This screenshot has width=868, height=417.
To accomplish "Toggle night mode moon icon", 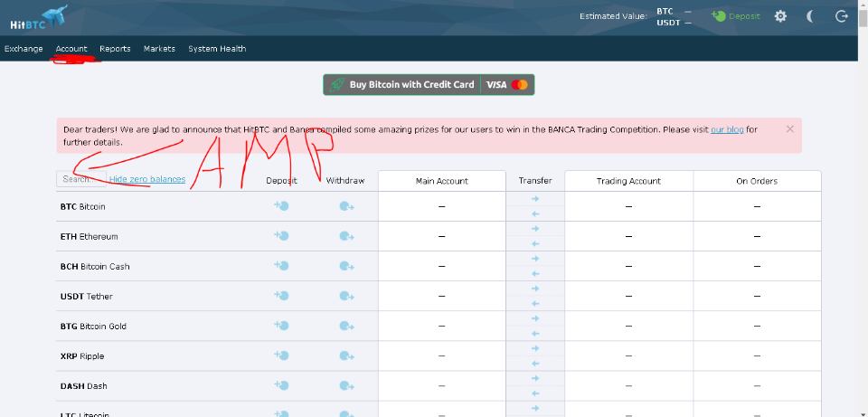I will pyautogui.click(x=811, y=16).
